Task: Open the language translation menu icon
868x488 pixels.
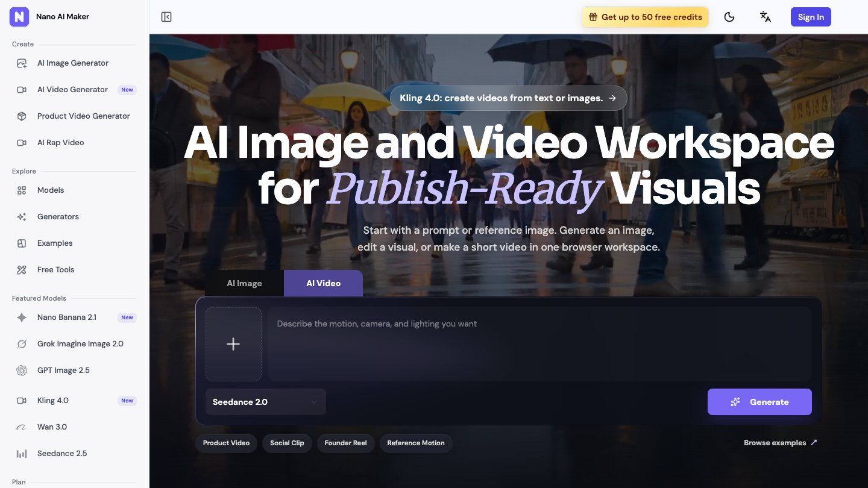Action: [x=766, y=17]
